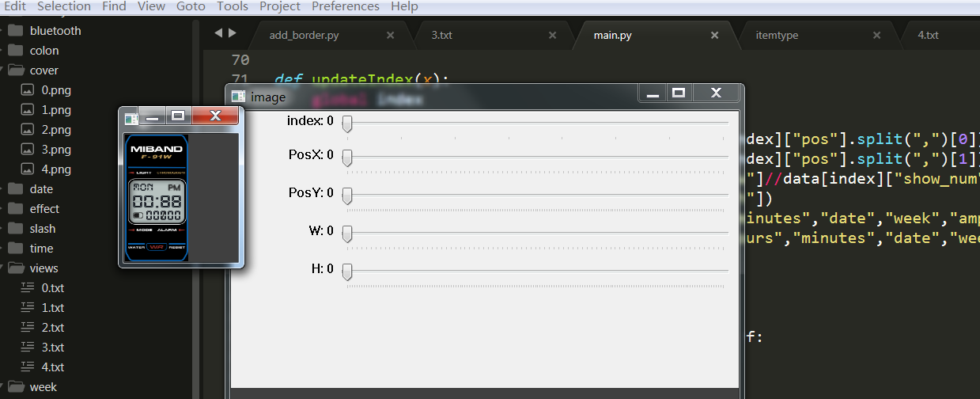Expand the week folder
The height and width of the screenshot is (399, 980).
point(44,387)
